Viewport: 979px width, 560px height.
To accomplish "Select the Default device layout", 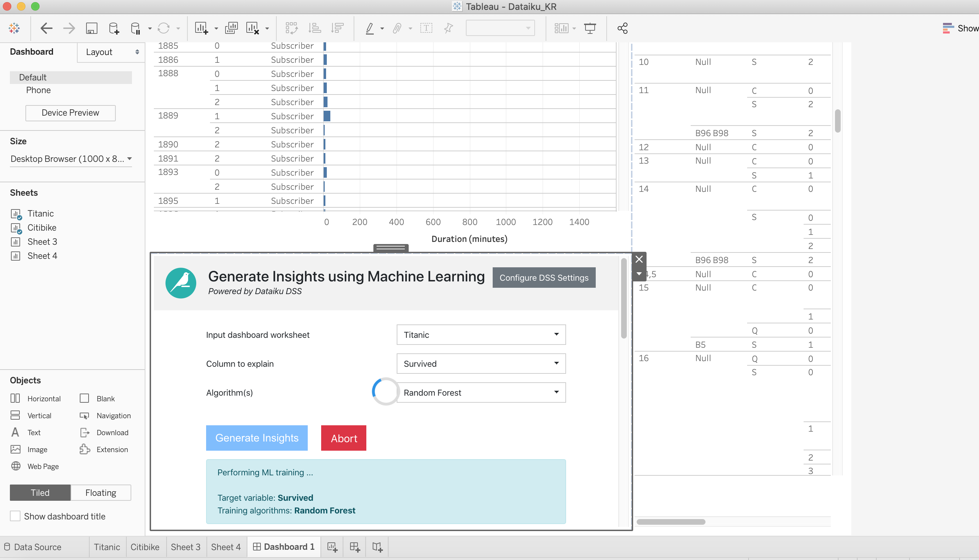I will (71, 77).
